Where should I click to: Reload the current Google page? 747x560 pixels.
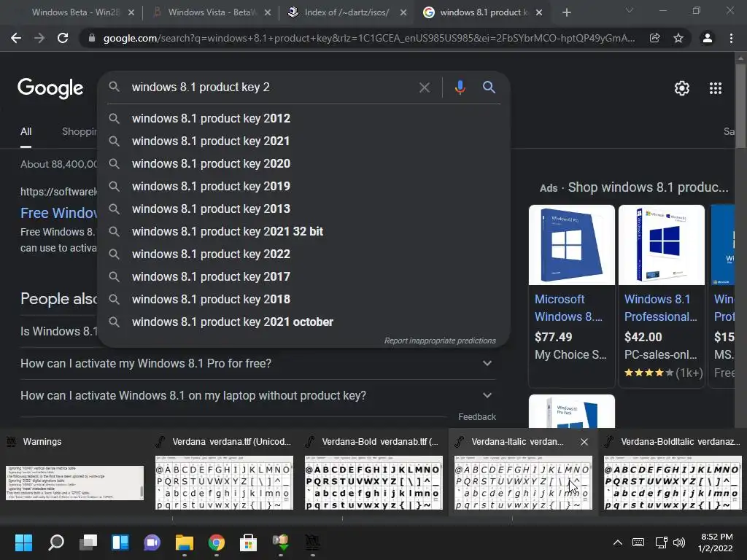(63, 38)
